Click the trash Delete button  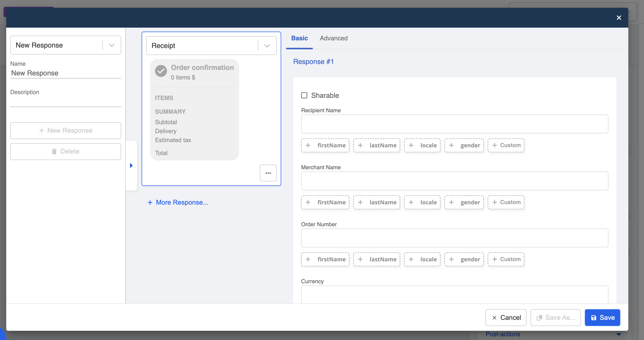(65, 151)
